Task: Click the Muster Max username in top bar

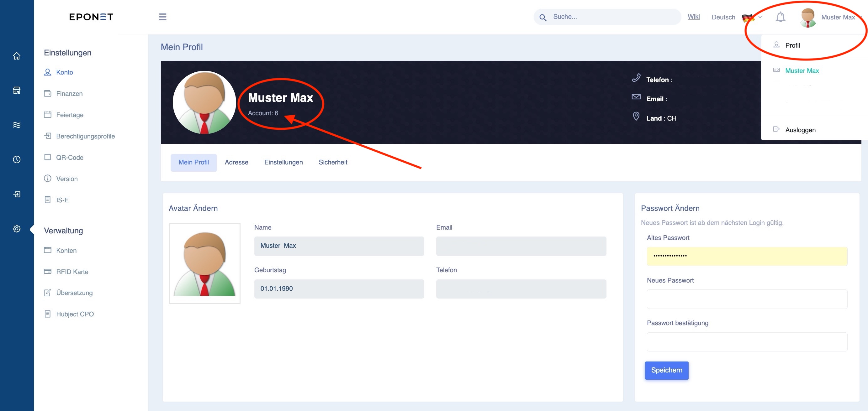Action: click(838, 17)
